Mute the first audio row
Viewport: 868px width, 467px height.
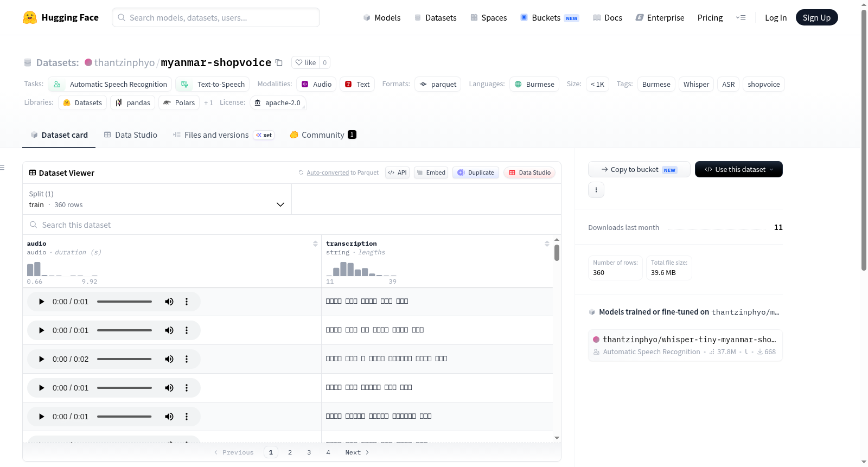point(169,302)
